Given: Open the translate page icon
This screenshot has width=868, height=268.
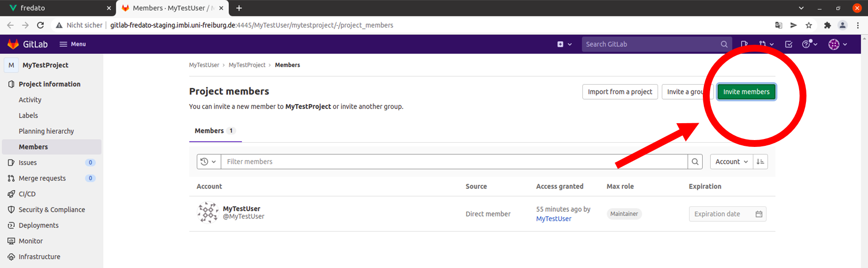Looking at the screenshot, I should tap(779, 25).
